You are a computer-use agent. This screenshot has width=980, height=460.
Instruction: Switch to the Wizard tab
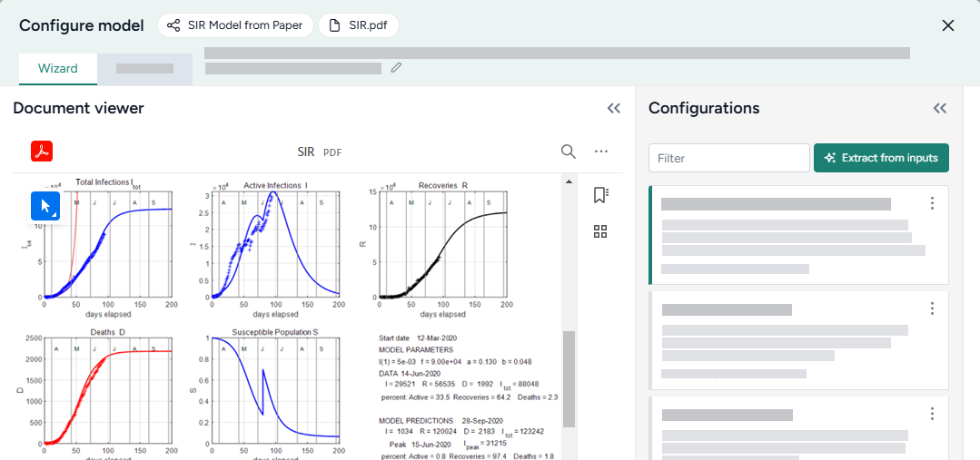58,68
